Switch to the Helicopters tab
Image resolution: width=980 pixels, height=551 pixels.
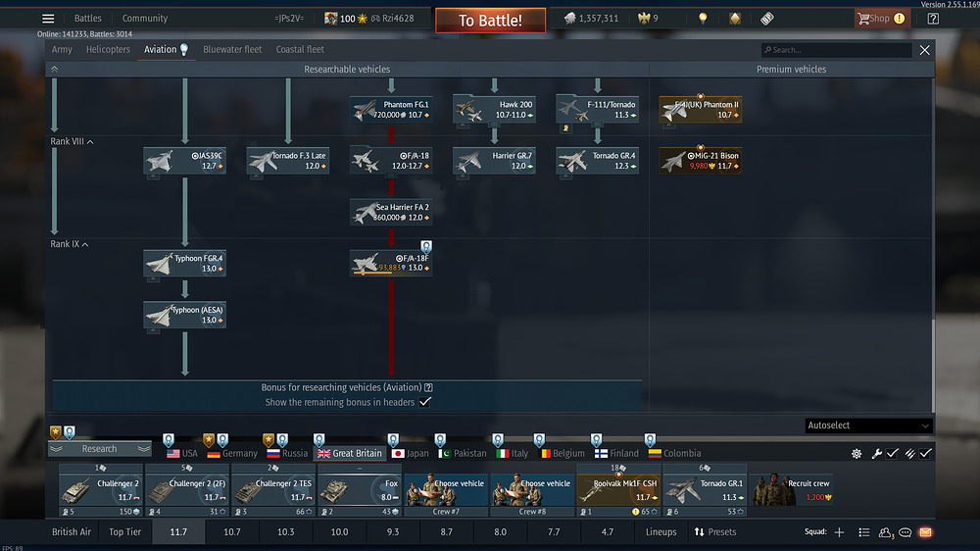108,49
